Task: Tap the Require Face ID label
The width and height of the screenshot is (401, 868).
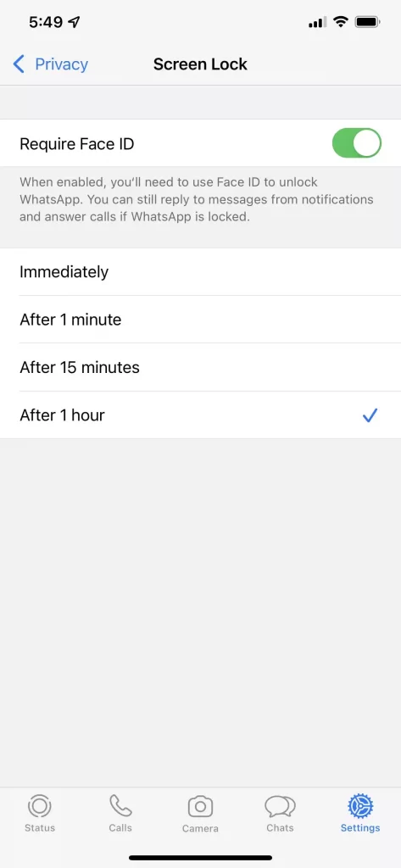Action: 77,144
